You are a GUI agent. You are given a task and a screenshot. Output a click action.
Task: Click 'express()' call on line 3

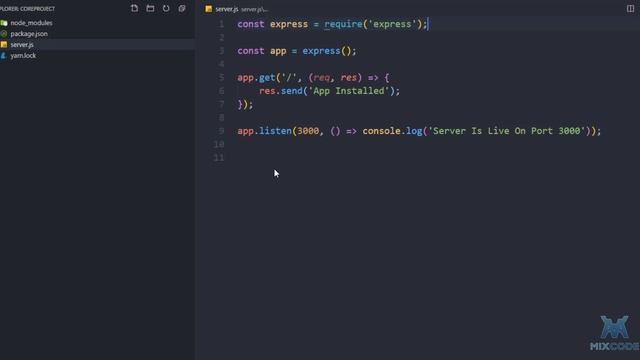coord(327,51)
